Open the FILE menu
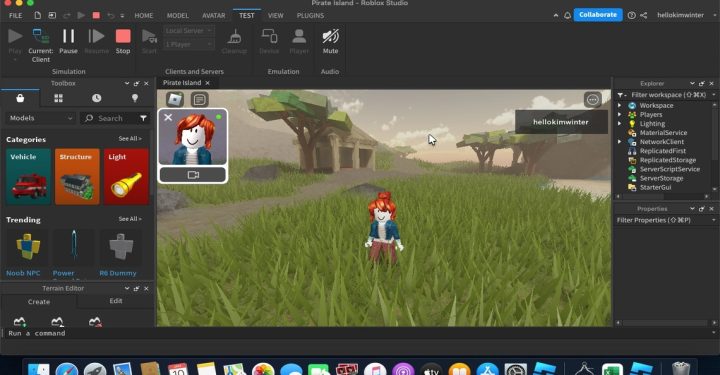The height and width of the screenshot is (375, 720). pyautogui.click(x=16, y=15)
